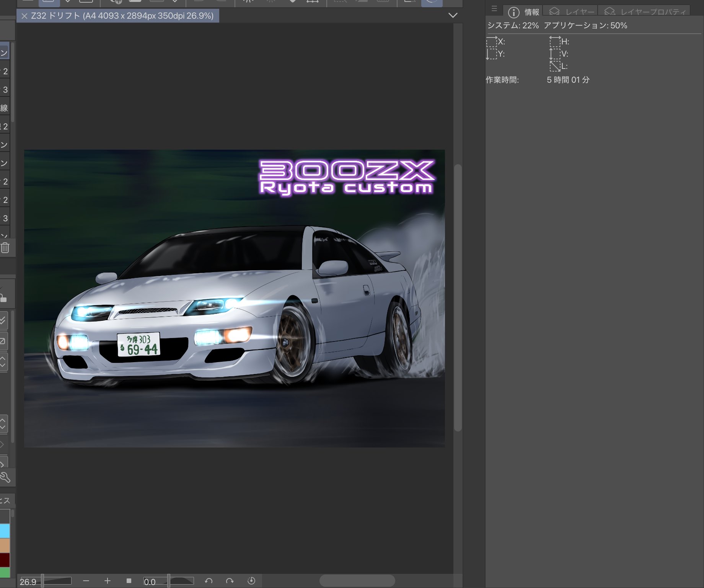
Task: Switch to the レイヤー tab
Action: [x=572, y=12]
